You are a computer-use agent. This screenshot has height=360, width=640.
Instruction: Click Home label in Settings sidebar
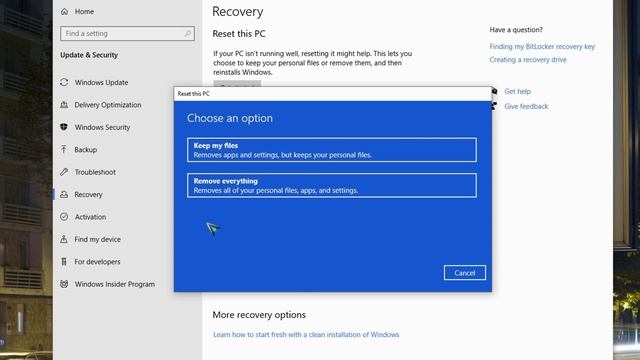[84, 11]
